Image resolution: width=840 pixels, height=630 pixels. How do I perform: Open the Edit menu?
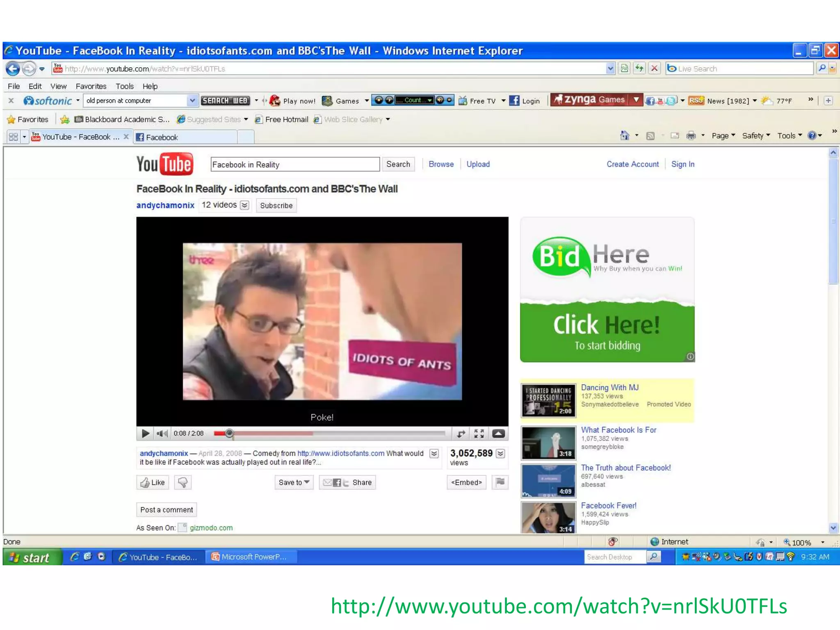tap(35, 86)
